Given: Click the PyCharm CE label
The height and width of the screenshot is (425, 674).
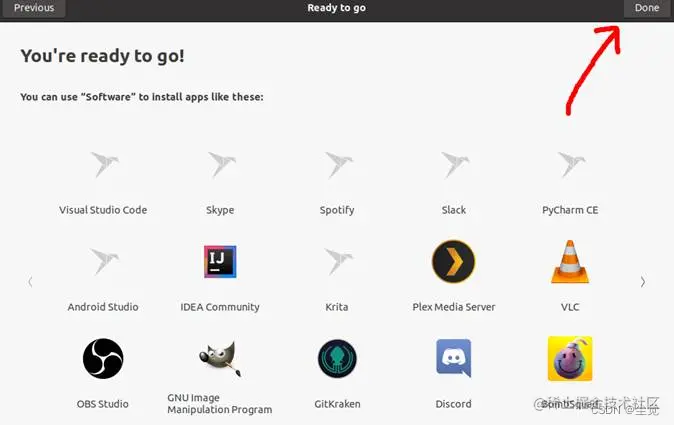Looking at the screenshot, I should coord(570,211).
